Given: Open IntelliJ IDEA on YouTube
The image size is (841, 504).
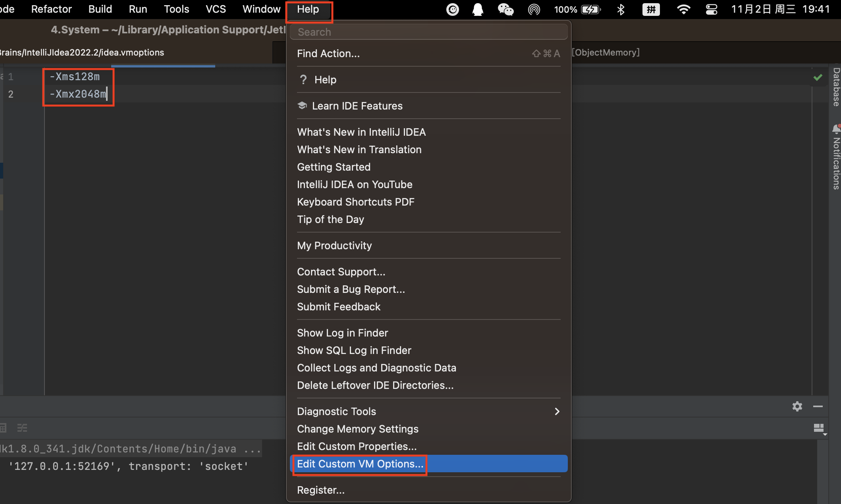Looking at the screenshot, I should coord(428,185).
